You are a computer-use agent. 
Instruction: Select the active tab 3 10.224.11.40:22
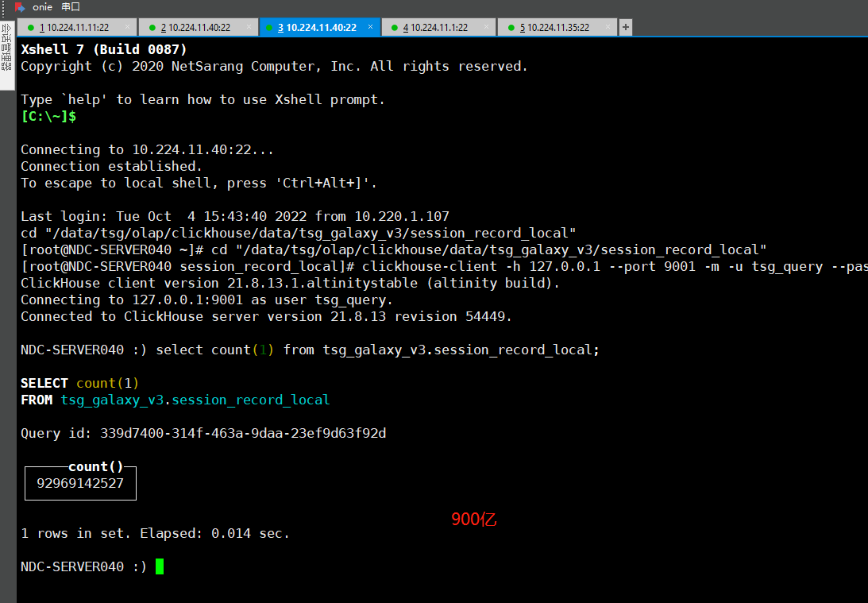(316, 28)
